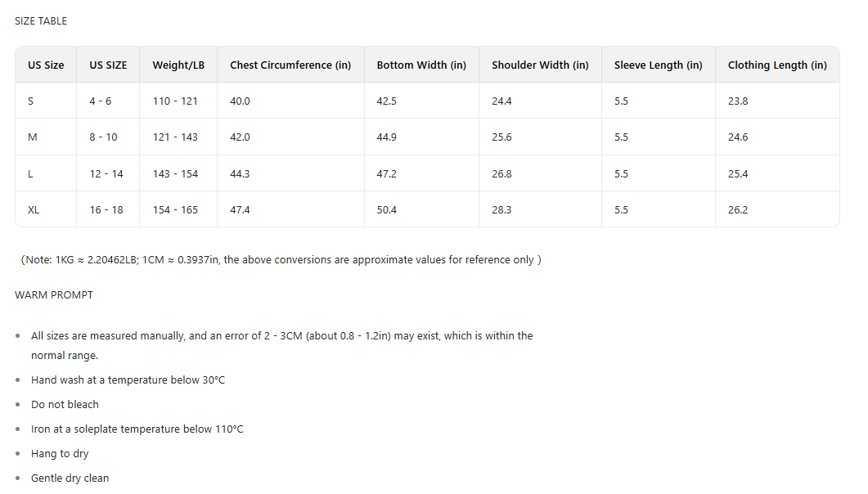Select the 8 - 10 US size cell
868x494 pixels.
(103, 137)
